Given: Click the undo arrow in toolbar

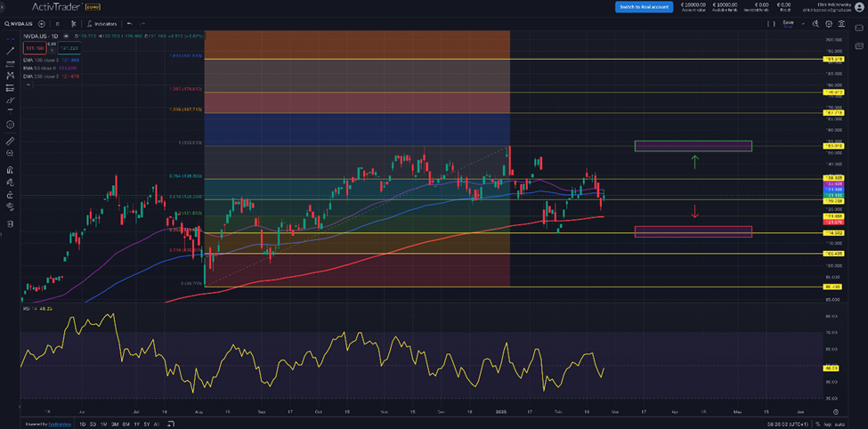Looking at the screenshot, I should click(130, 23).
